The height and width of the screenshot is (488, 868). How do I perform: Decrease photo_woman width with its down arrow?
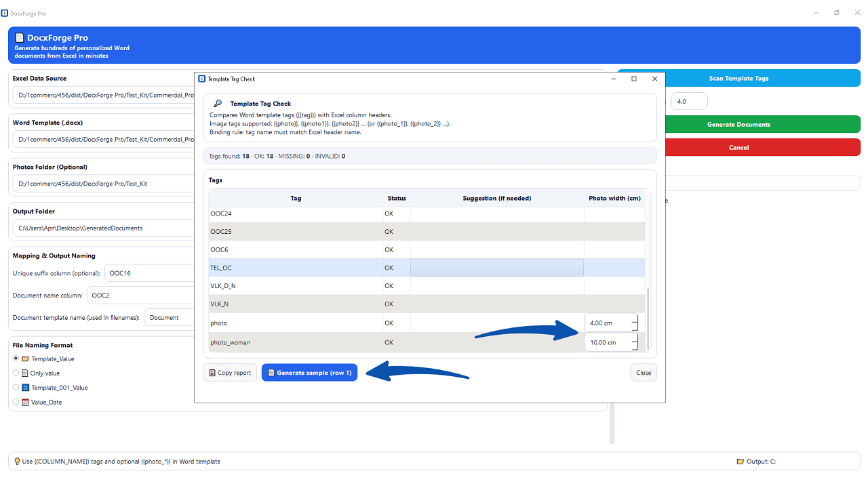point(635,346)
